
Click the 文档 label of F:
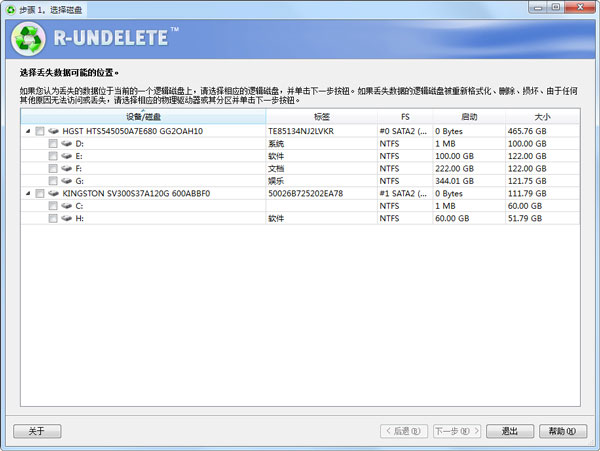[x=276, y=169]
